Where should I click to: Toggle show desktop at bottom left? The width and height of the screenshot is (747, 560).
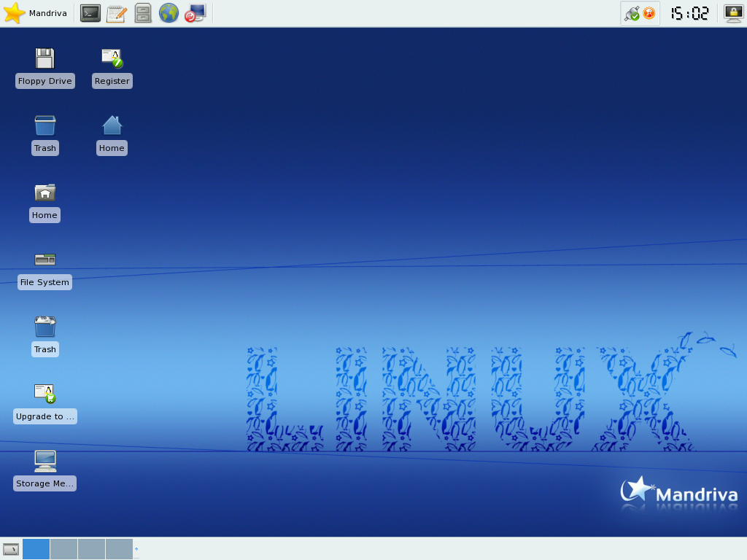pos(10,548)
